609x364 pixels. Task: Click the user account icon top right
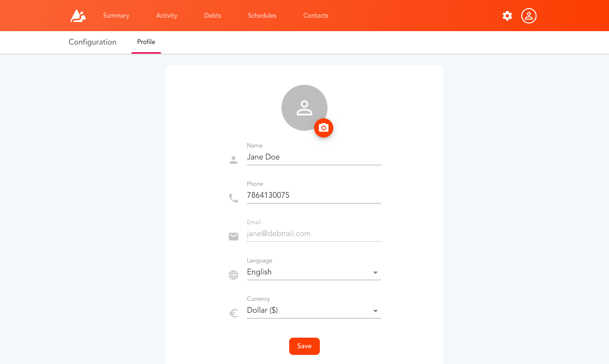(528, 16)
